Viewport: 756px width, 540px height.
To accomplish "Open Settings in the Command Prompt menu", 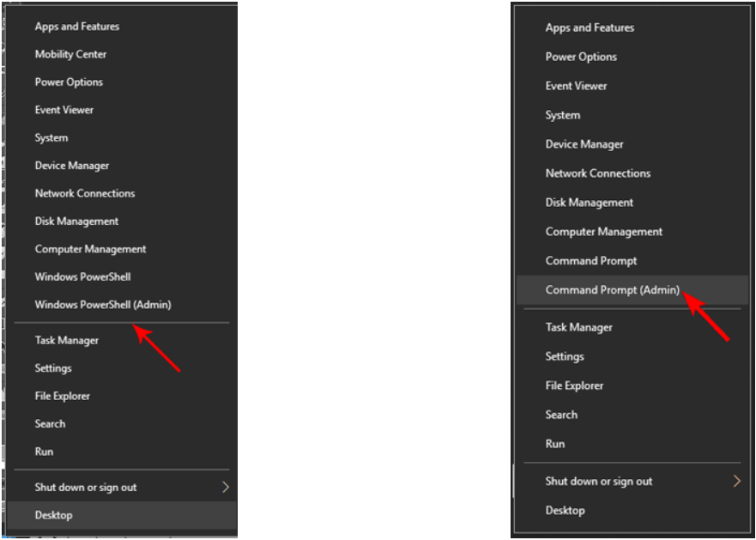I will (565, 356).
